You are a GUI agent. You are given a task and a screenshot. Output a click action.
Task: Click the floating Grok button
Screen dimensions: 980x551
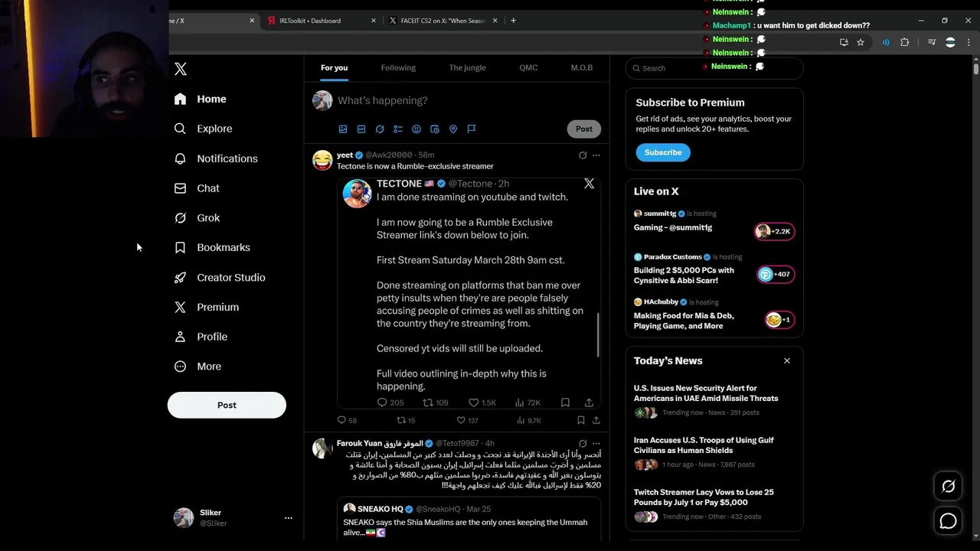948,487
